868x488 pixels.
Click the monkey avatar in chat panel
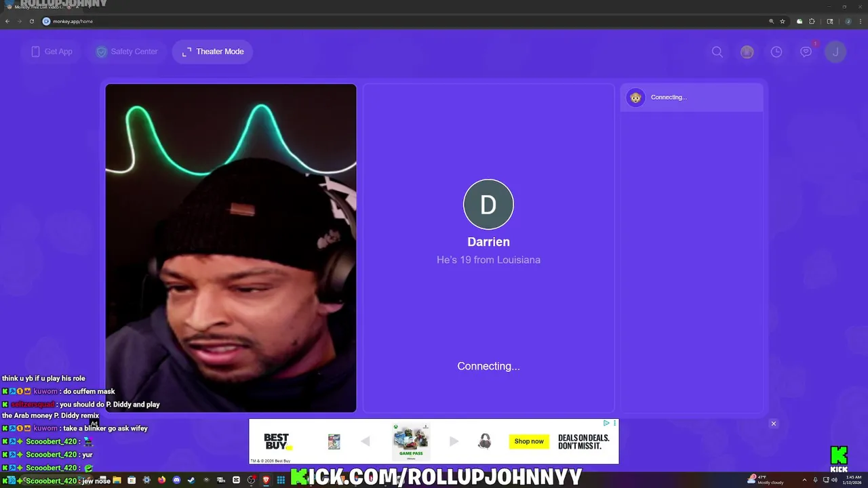(x=635, y=98)
